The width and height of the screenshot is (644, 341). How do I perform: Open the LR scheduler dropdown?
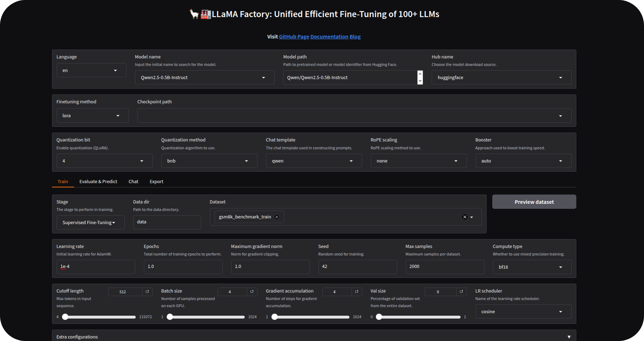(523, 311)
